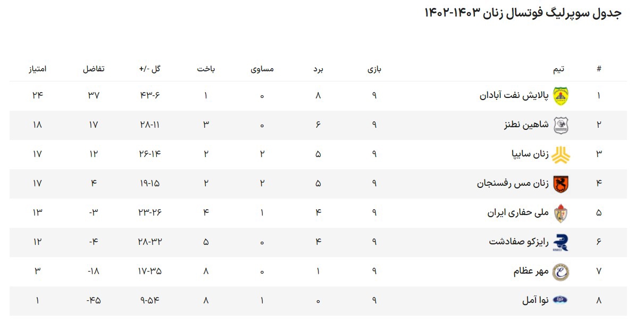Open the ملی حفاری ایران team crest

561,213
